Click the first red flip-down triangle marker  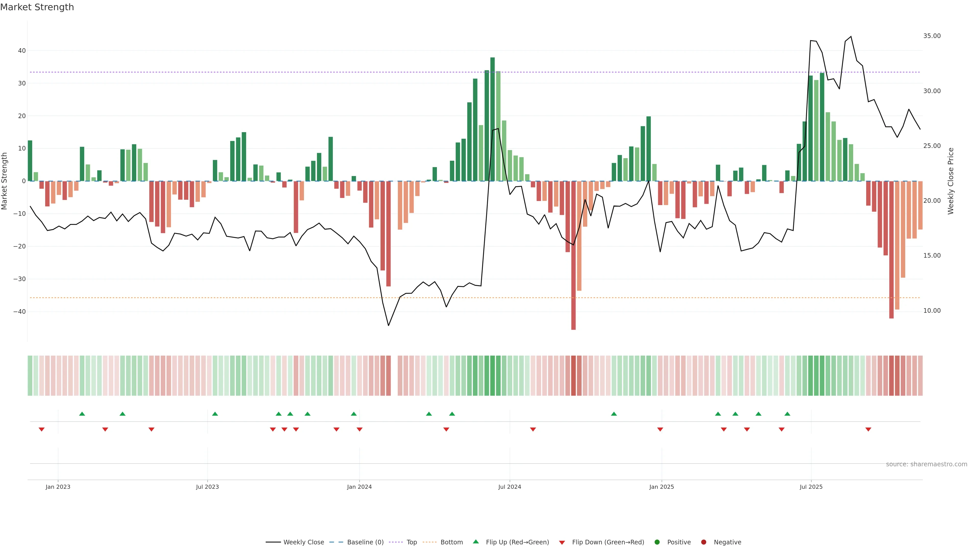tap(42, 429)
